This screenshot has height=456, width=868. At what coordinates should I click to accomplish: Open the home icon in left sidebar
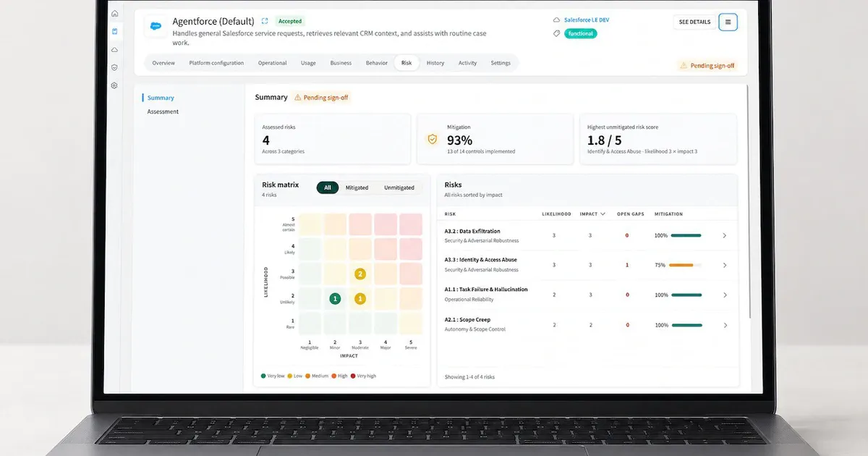[x=114, y=14]
